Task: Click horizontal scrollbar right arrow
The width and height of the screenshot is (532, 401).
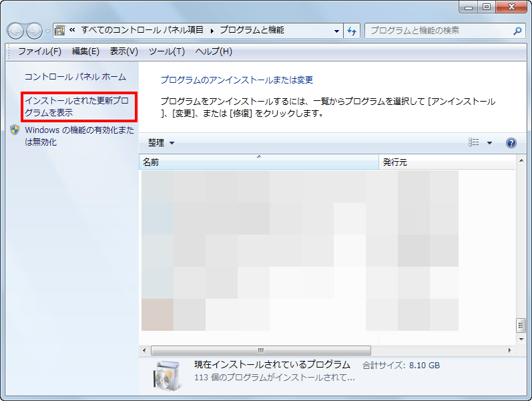Action: [509, 350]
